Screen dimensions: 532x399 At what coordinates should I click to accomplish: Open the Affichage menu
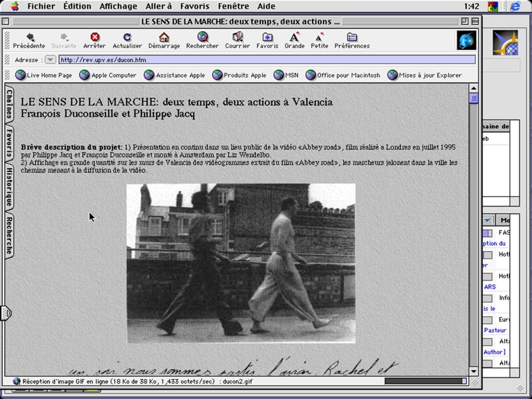click(118, 6)
